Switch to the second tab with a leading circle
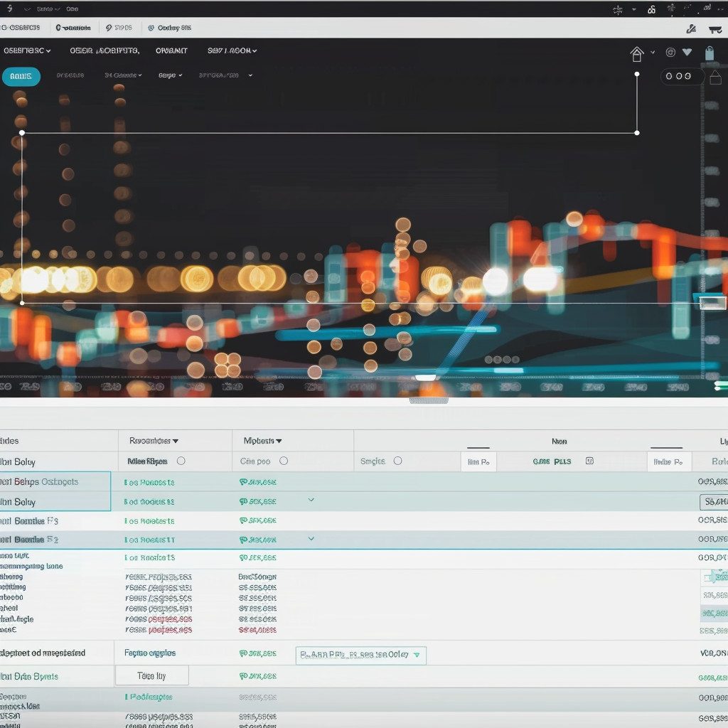 click(73, 28)
